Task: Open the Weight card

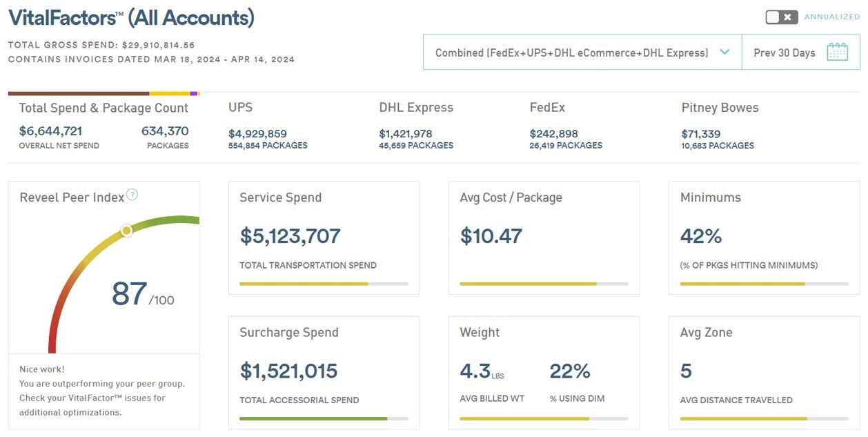Action: pyautogui.click(x=544, y=373)
